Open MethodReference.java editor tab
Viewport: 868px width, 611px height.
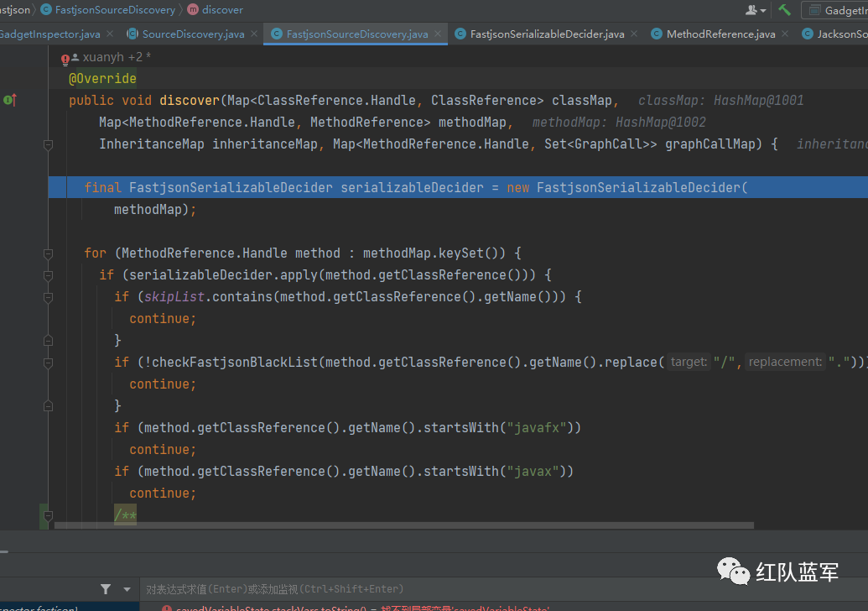[x=720, y=34]
